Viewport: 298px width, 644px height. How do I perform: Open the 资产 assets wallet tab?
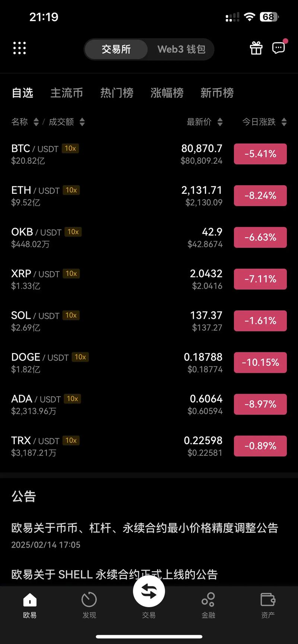coord(268,605)
